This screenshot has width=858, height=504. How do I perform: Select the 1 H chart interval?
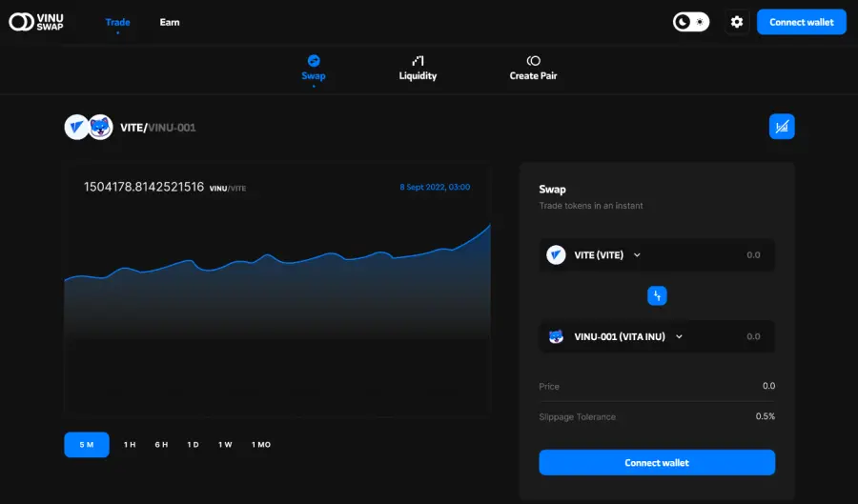(x=130, y=444)
